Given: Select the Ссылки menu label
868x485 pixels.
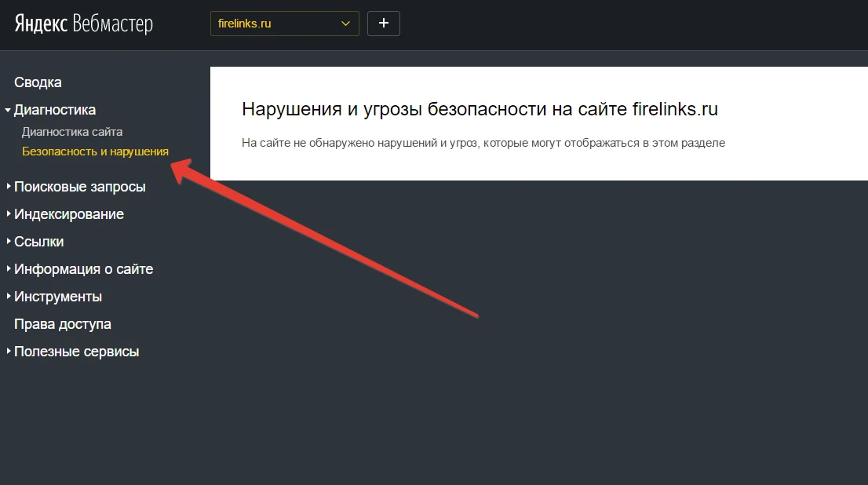Looking at the screenshot, I should point(38,242).
